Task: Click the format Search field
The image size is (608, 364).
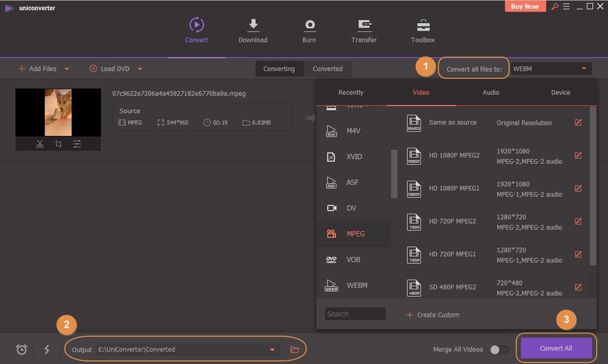Action: coord(355,314)
